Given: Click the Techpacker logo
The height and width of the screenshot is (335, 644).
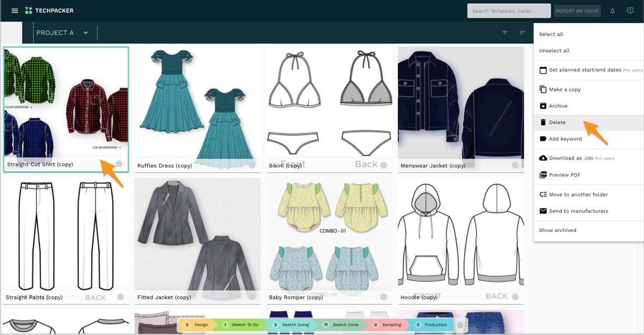Looking at the screenshot, I should point(49,11).
